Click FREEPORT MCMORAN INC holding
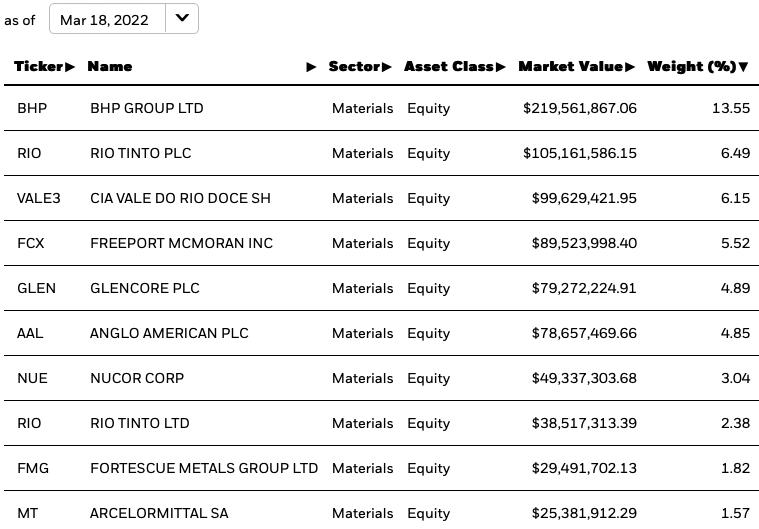This screenshot has height=529, width=759. tap(182, 243)
